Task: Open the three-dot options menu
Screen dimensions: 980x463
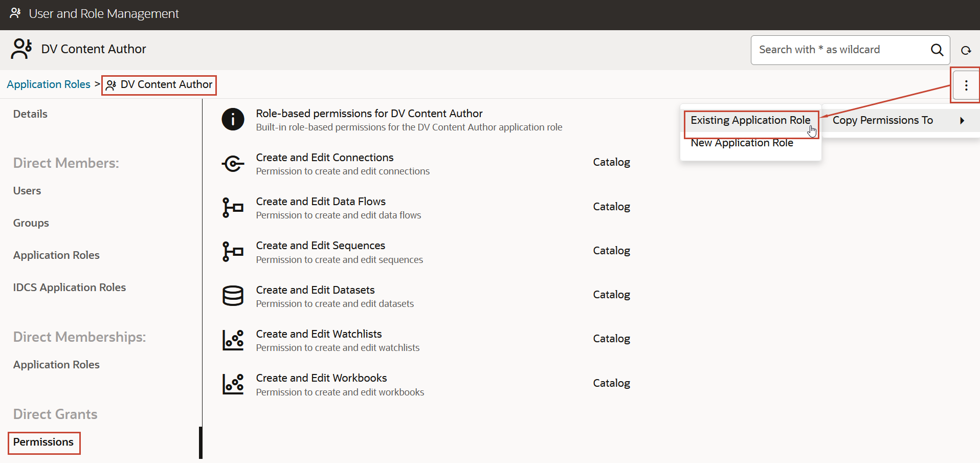Action: pos(966,85)
